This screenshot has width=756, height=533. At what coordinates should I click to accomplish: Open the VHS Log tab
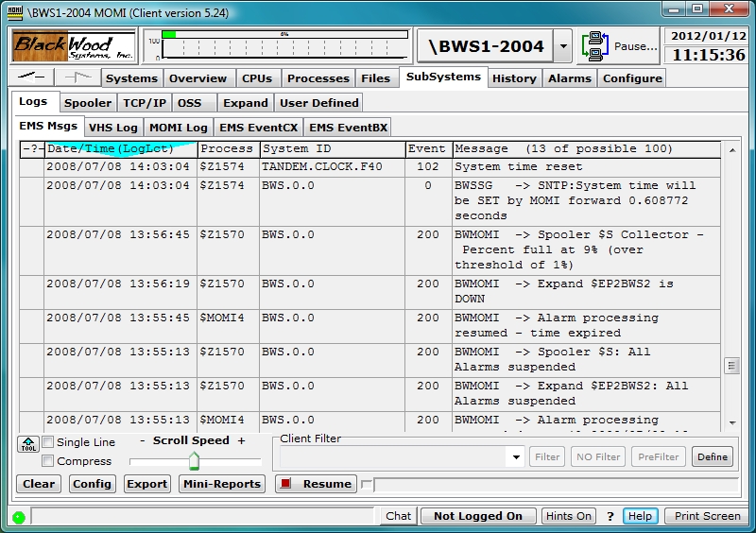point(113,128)
